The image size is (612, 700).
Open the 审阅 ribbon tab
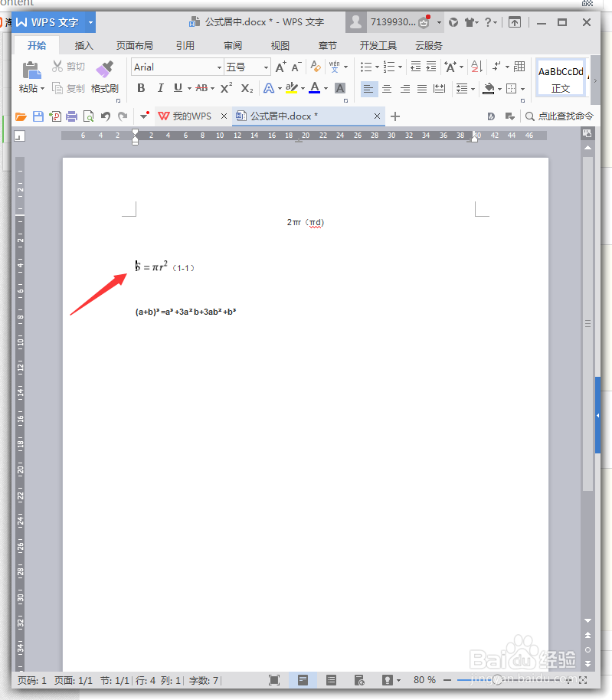233,45
